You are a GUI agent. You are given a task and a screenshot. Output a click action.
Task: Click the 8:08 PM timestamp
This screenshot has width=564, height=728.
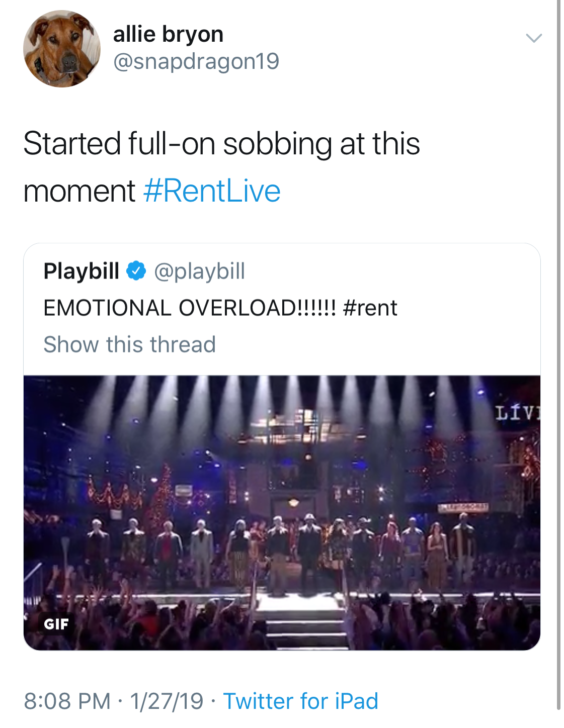[67, 701]
